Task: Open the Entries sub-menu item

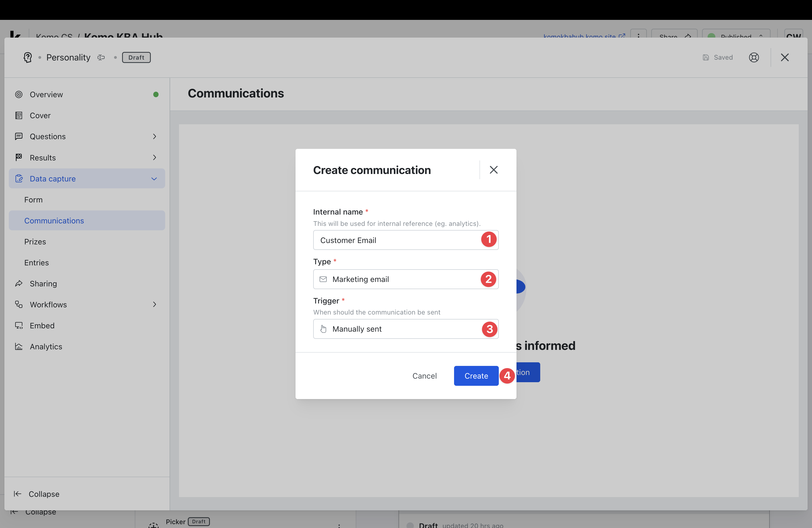Action: [x=36, y=263]
